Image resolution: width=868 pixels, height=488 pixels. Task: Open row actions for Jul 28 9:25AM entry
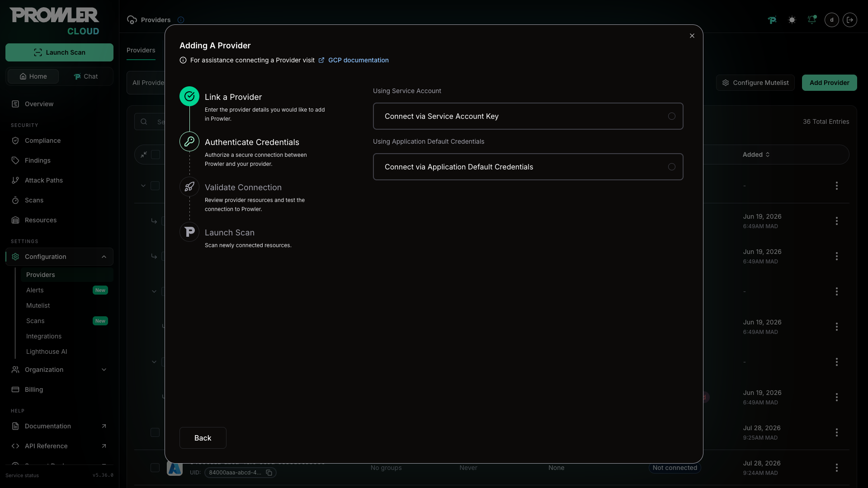pyautogui.click(x=837, y=432)
